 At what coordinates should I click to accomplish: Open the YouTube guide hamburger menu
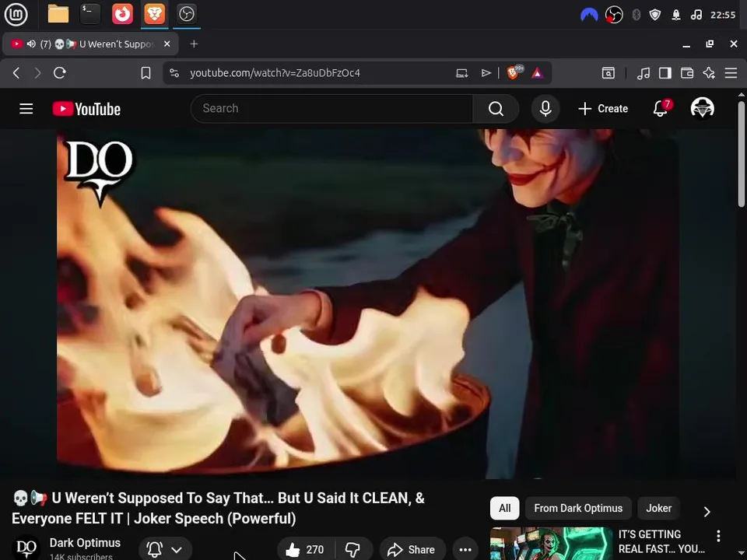pos(26,109)
